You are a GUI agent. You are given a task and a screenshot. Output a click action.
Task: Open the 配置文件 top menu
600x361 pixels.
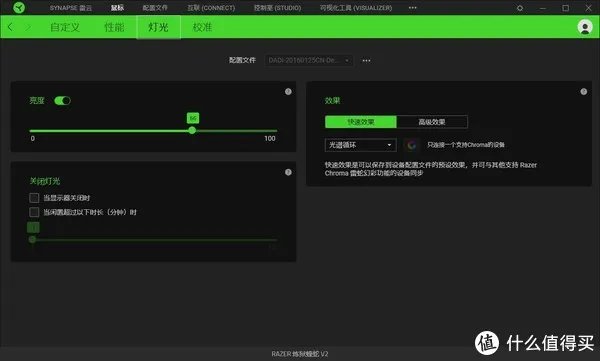tap(155, 8)
